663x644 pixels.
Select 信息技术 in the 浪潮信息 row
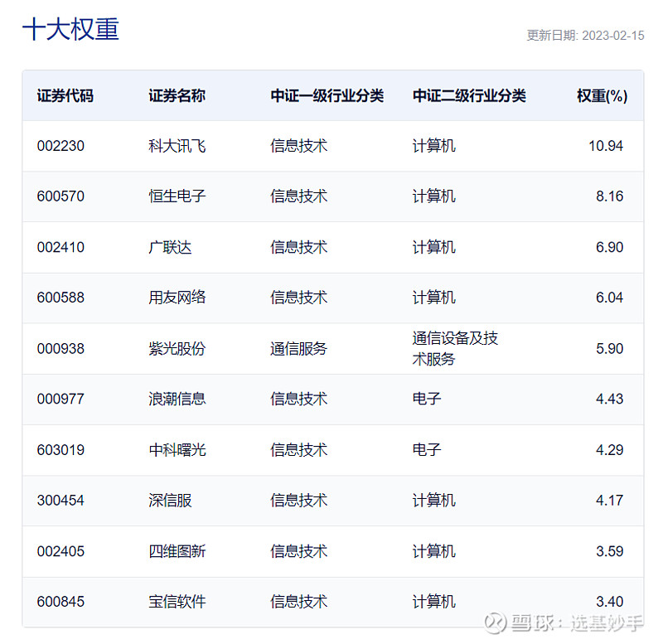click(x=299, y=399)
